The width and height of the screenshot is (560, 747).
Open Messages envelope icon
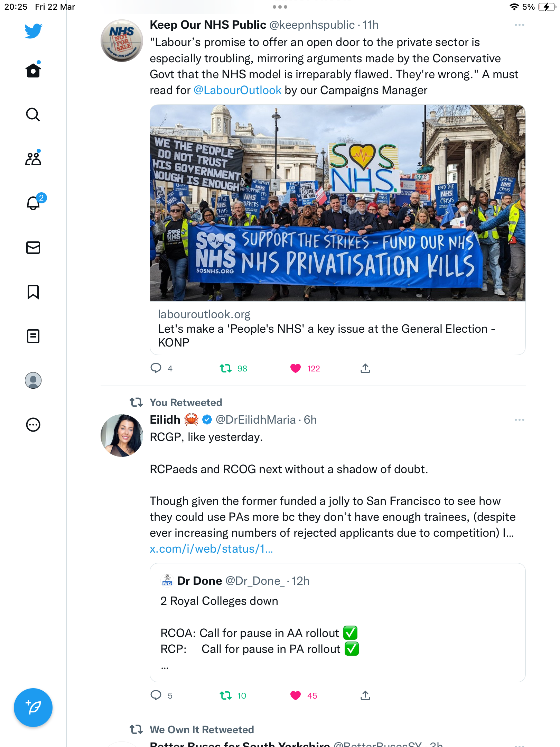click(x=33, y=248)
